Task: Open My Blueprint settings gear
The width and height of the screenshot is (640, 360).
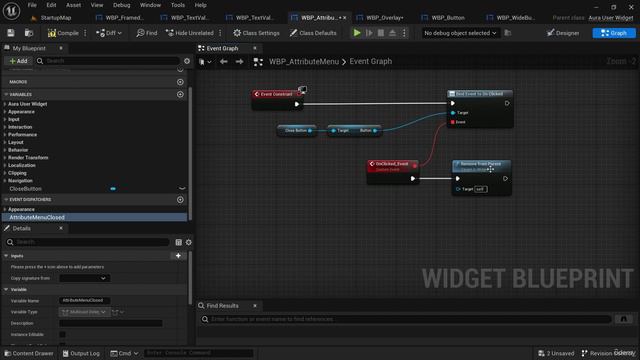Action: tap(187, 61)
